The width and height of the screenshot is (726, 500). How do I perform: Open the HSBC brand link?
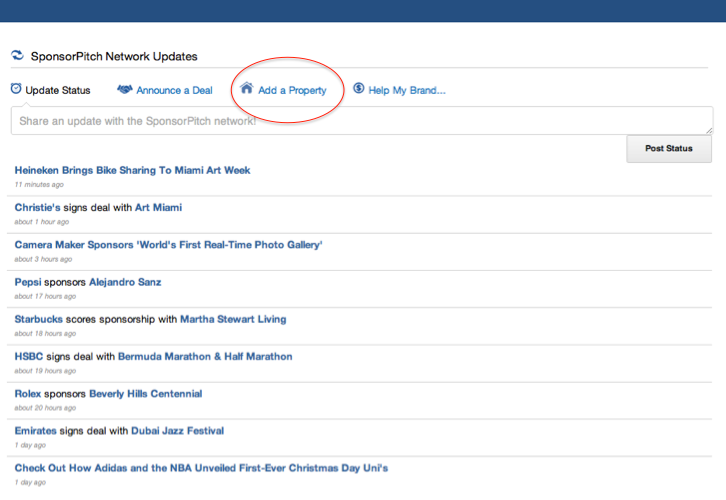29,356
